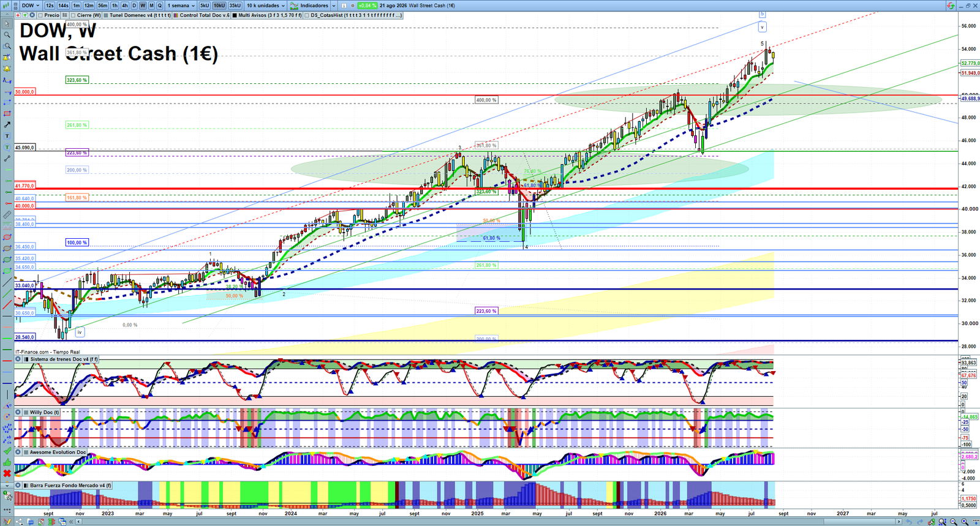Click the Indicadores button
The height and width of the screenshot is (526, 980).
pos(314,6)
